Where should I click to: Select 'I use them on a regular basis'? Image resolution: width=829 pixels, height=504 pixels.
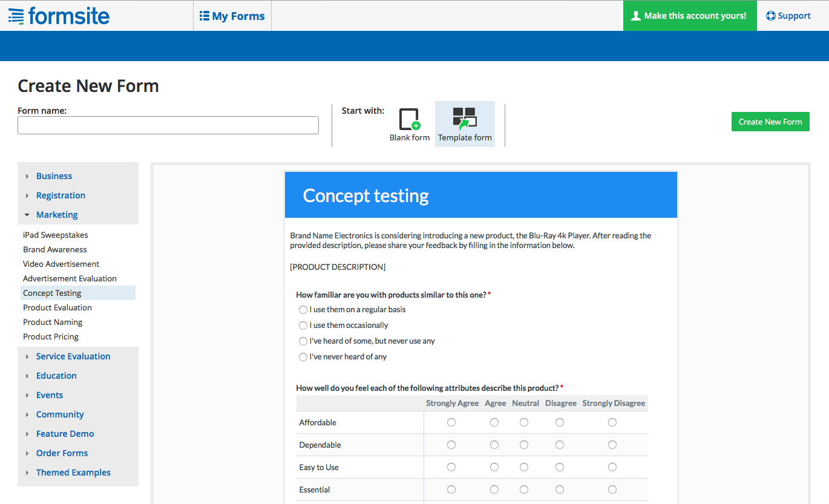pyautogui.click(x=303, y=310)
